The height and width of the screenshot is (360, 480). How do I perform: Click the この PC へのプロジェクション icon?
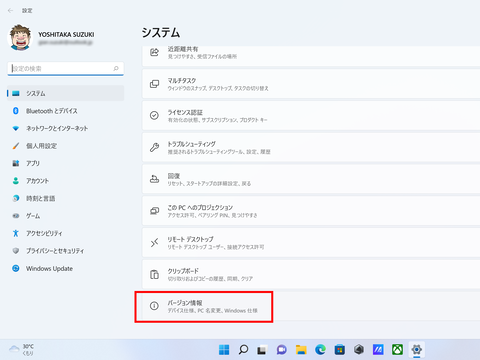pyautogui.click(x=154, y=211)
